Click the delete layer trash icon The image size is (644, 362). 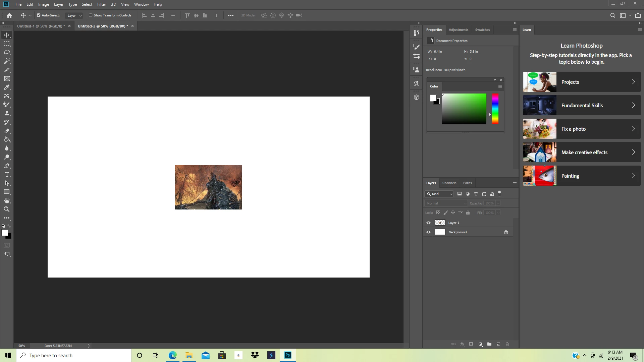point(507,344)
